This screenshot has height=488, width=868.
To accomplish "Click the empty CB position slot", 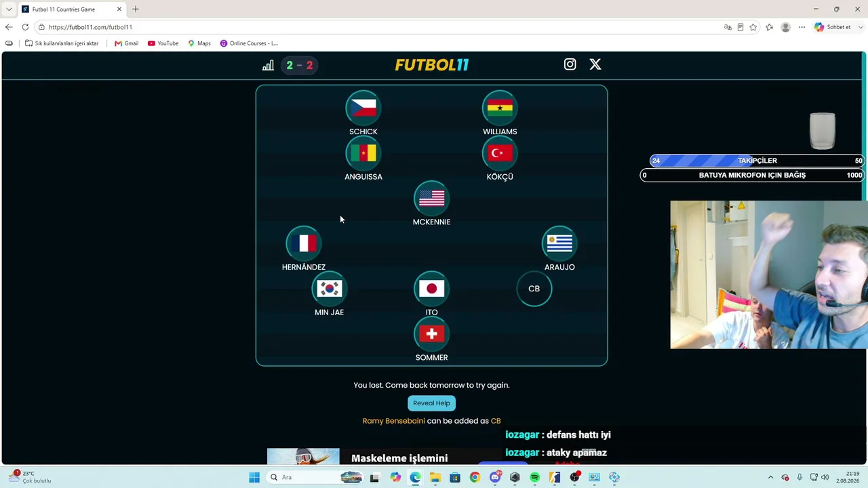I will (534, 289).
